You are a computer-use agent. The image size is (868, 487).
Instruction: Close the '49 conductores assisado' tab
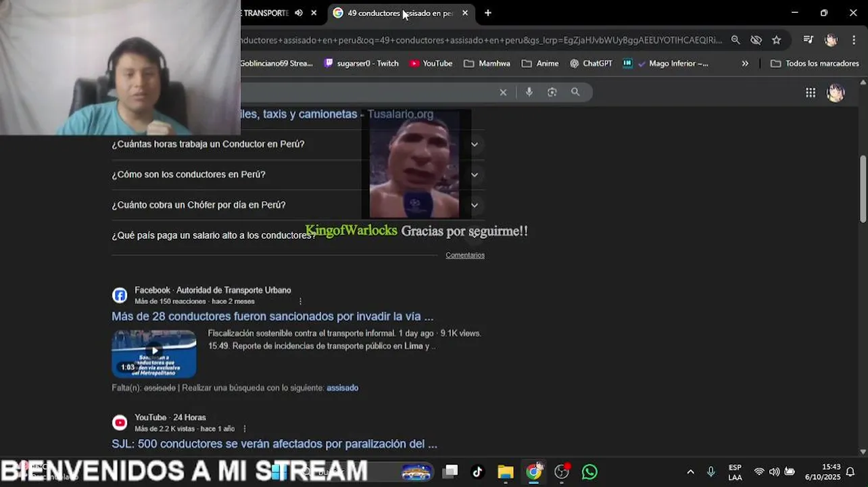click(x=464, y=13)
